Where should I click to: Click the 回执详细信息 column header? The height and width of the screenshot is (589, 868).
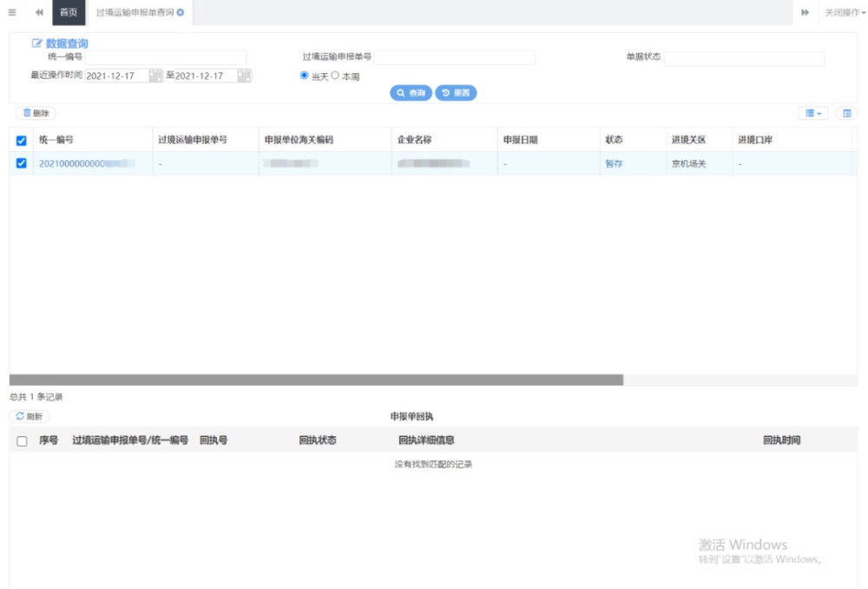(x=426, y=440)
